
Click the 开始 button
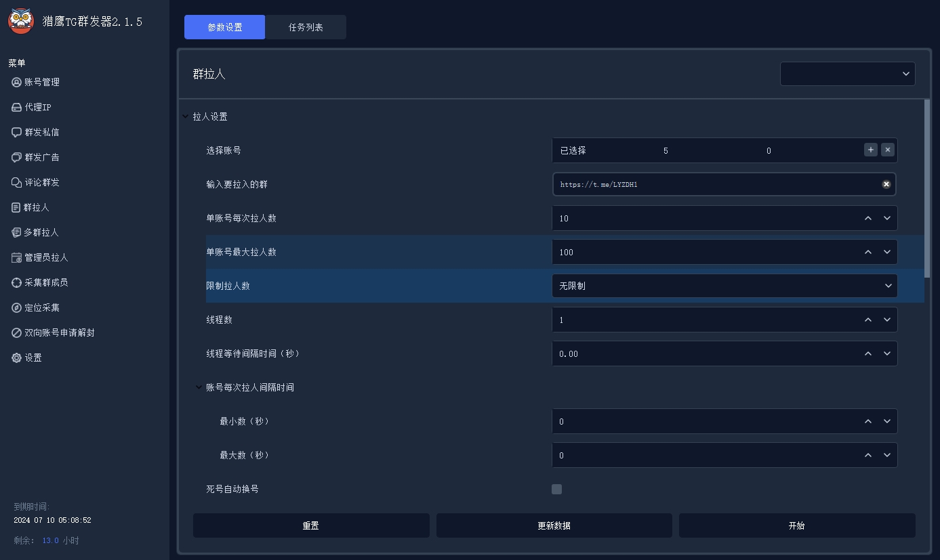[x=797, y=525]
